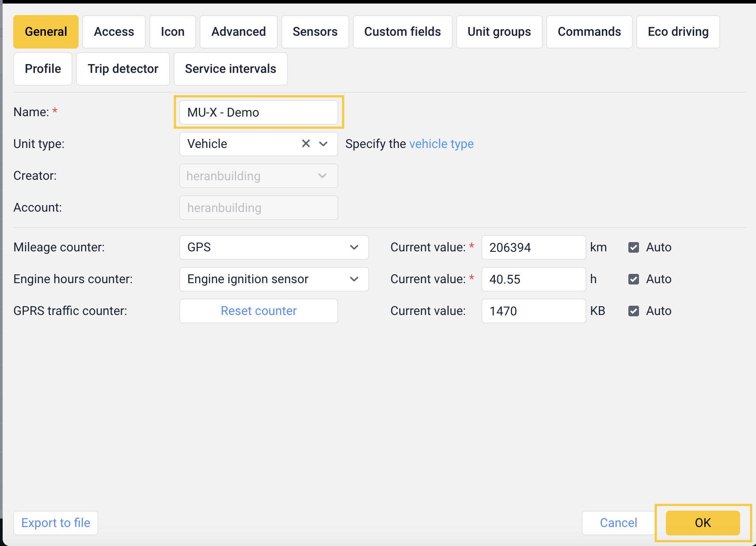Image resolution: width=756 pixels, height=546 pixels.
Task: Open the Engine hours counter dropdown
Action: click(x=274, y=279)
